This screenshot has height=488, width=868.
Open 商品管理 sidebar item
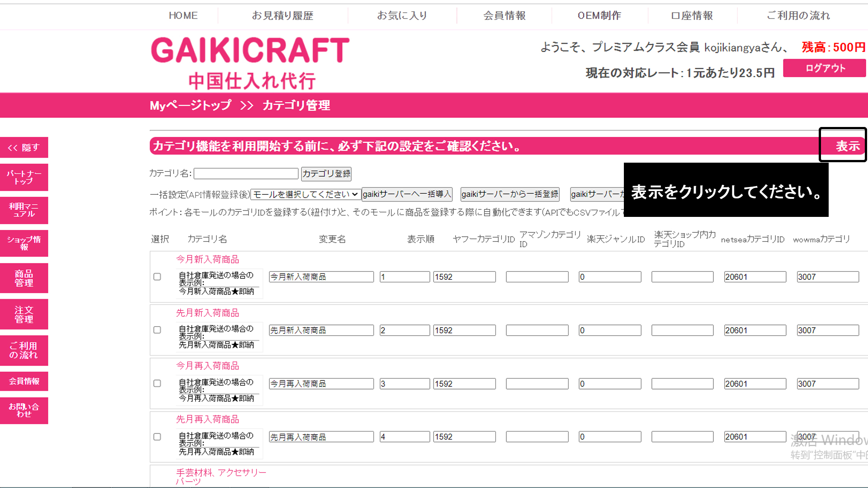pyautogui.click(x=24, y=278)
